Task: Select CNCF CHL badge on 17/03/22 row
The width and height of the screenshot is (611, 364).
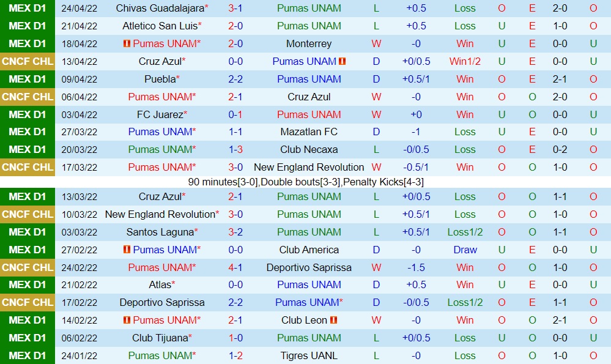Action: (28, 167)
